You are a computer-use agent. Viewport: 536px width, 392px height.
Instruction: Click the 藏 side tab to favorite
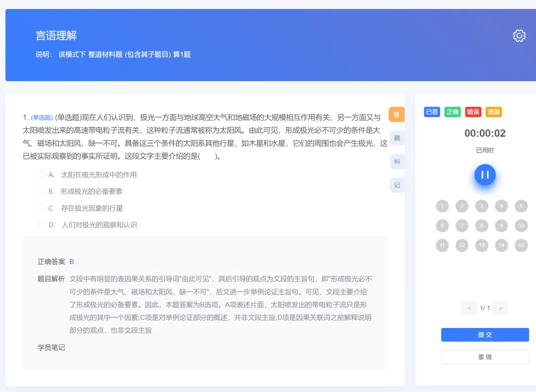(397, 138)
